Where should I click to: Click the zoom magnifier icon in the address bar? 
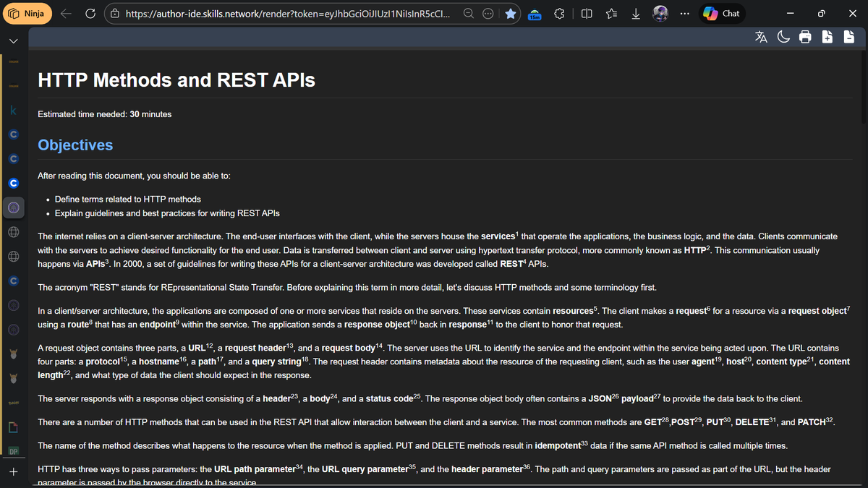click(x=469, y=14)
